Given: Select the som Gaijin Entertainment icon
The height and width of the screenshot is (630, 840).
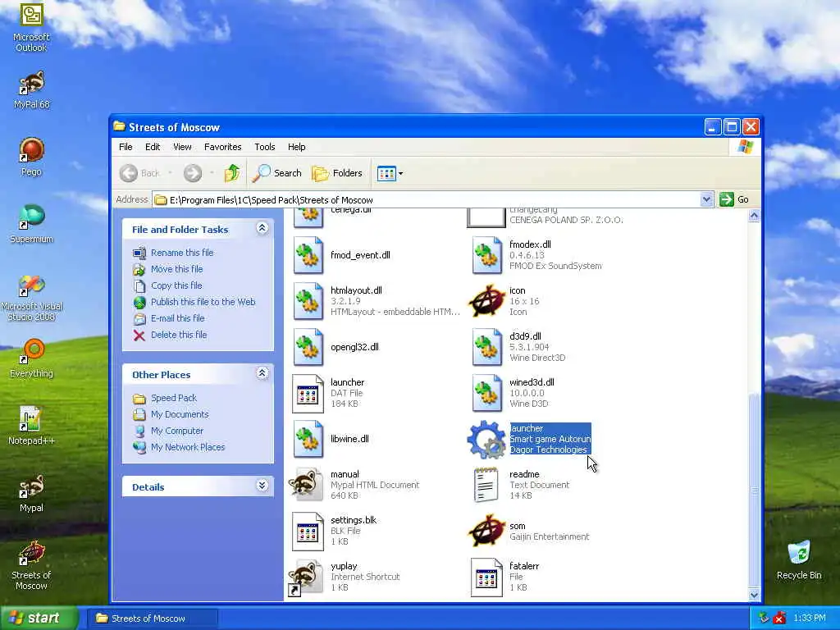Looking at the screenshot, I should point(487,531).
